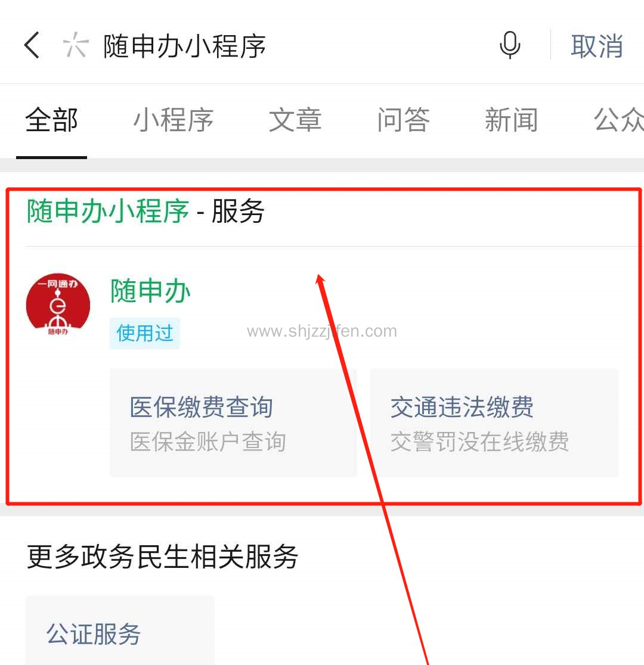Open 医保缴费查询 service card

233,423
